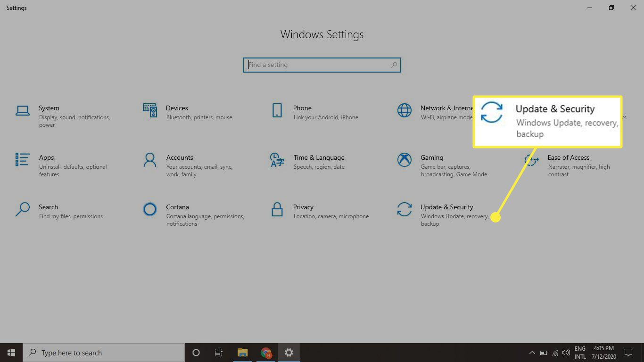Open Task View from the taskbar
Screen dimensions: 644x362
coord(219,353)
